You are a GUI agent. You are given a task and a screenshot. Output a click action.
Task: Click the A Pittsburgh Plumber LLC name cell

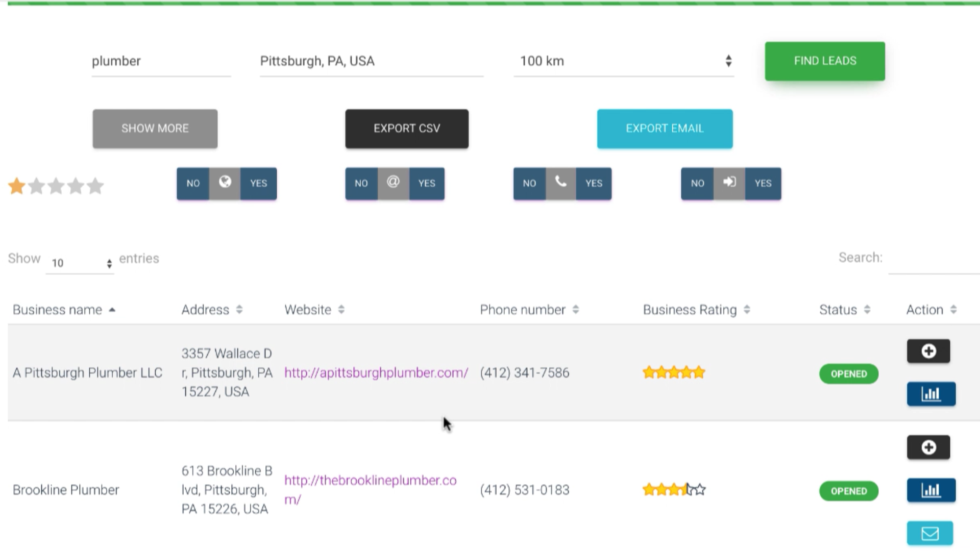[87, 373]
